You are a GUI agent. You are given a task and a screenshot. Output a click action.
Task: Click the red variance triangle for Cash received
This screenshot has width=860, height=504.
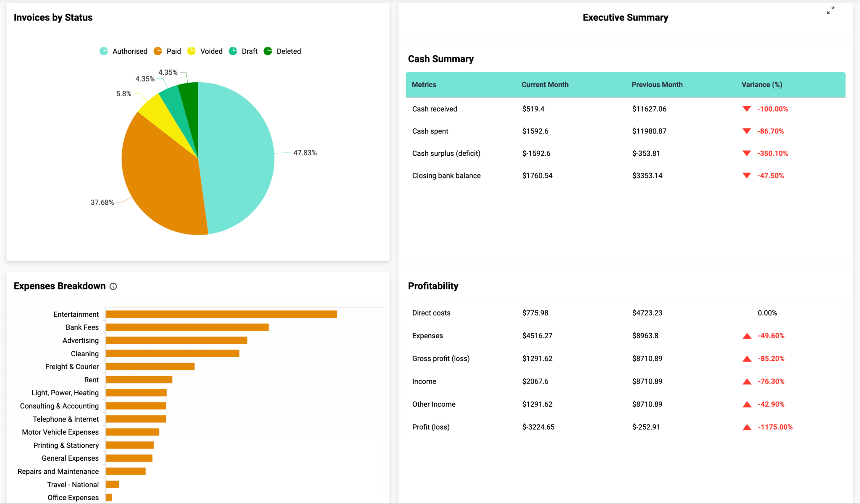pos(747,109)
